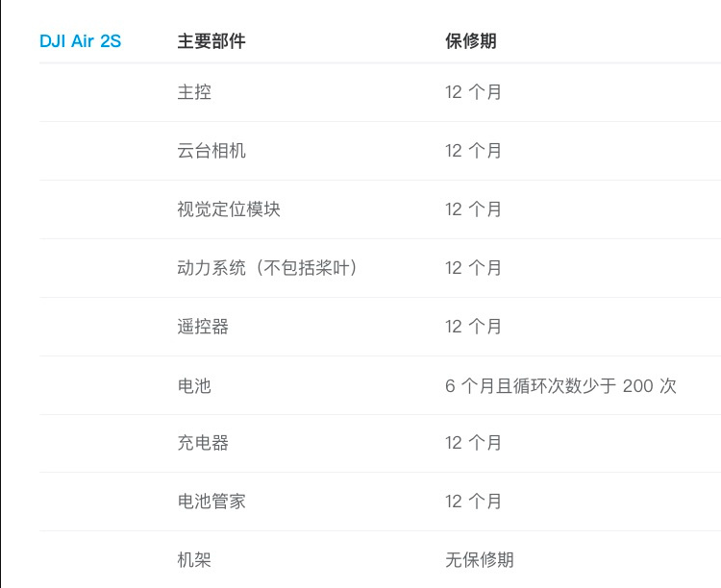Select the 云台相机 component cell
721x588 pixels.
point(211,151)
